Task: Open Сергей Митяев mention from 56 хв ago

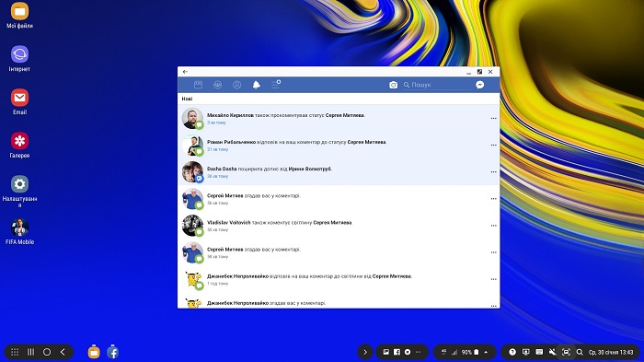Action: (339, 199)
